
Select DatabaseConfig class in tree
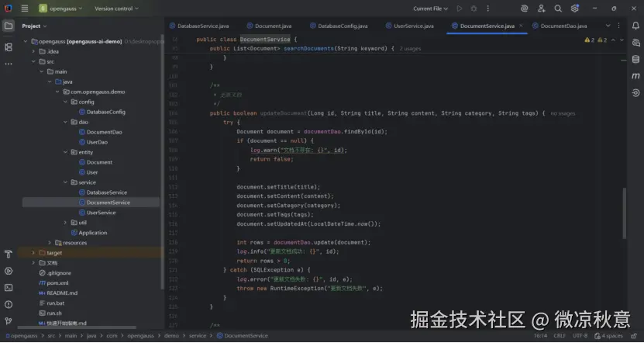102,112
